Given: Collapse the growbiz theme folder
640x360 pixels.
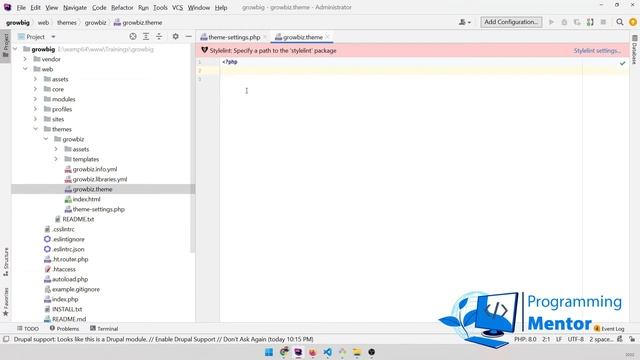Looking at the screenshot, I should click(x=46, y=139).
